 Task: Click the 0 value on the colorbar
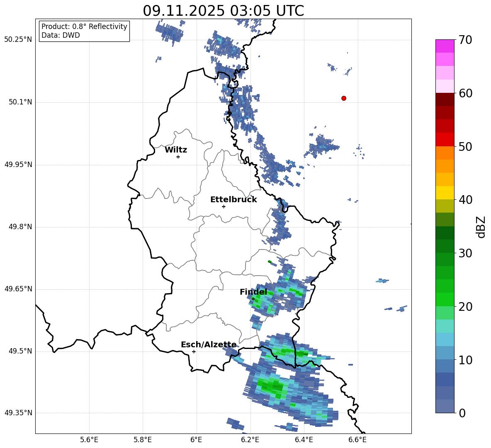coord(462,413)
